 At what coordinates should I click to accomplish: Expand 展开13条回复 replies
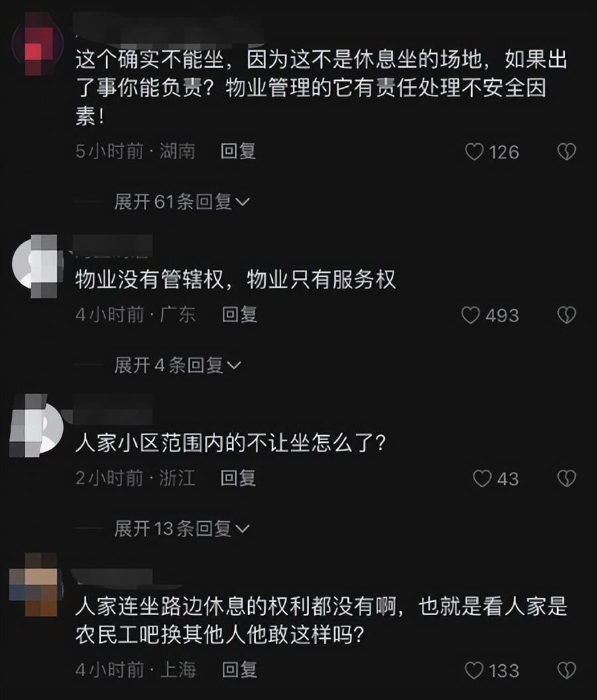click(182, 528)
